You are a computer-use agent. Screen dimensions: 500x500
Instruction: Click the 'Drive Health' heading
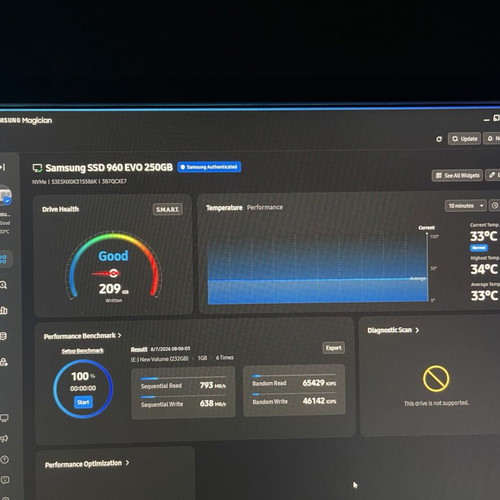(60, 209)
